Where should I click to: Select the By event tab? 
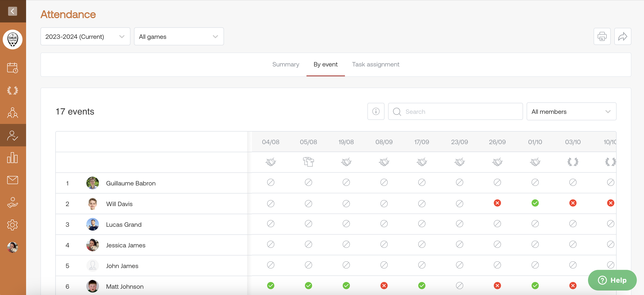(326, 64)
